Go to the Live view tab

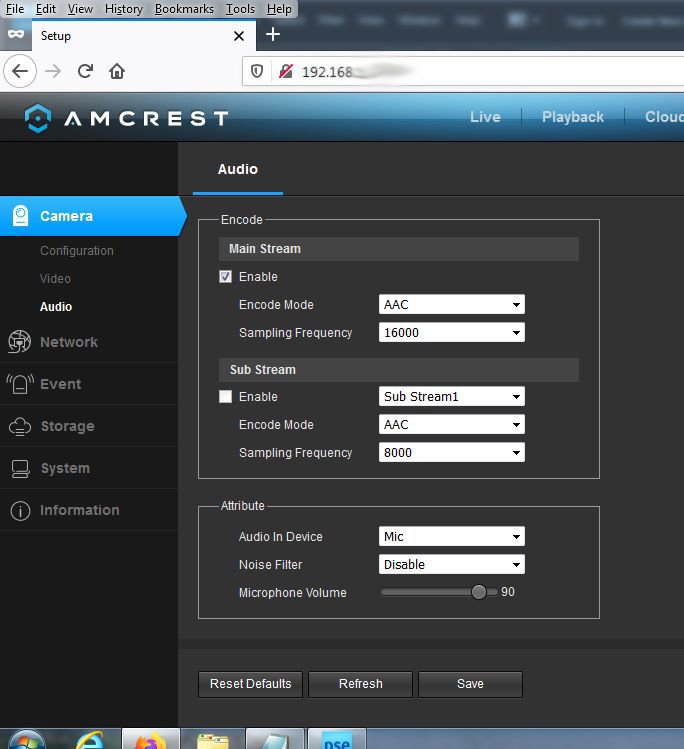pyautogui.click(x=485, y=117)
